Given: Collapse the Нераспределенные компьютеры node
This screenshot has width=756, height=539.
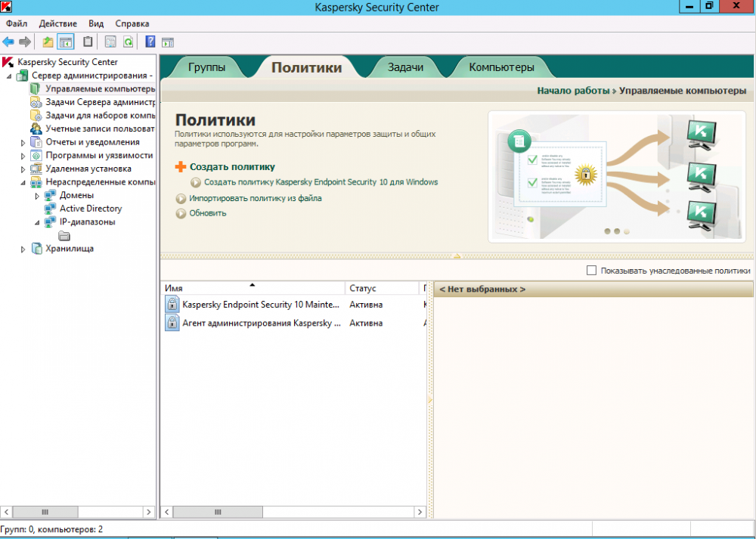Looking at the screenshot, I should pyautogui.click(x=23, y=183).
